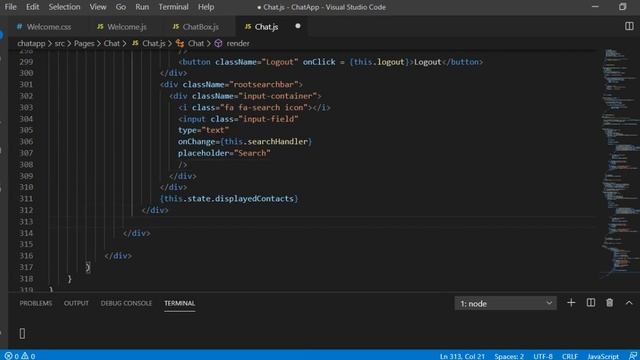The height and width of the screenshot is (360, 640).
Task: Maximize panel with chevron up icon
Action: [x=629, y=303]
